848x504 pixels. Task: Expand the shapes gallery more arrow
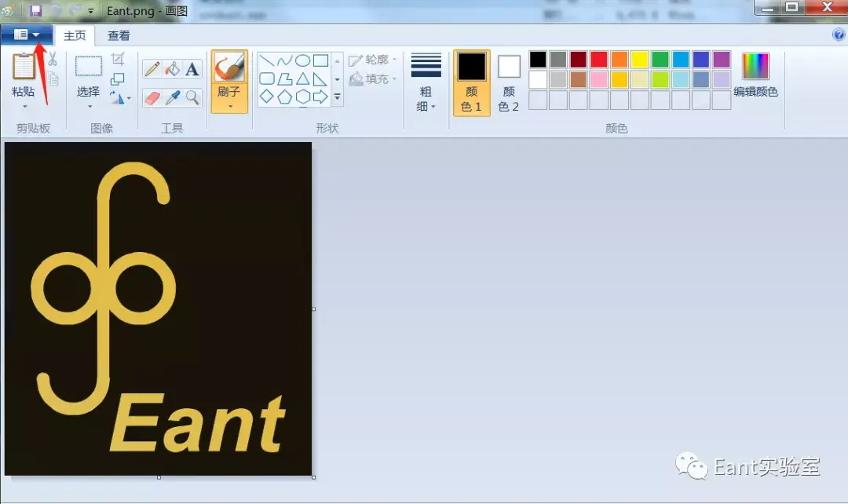coord(337,97)
